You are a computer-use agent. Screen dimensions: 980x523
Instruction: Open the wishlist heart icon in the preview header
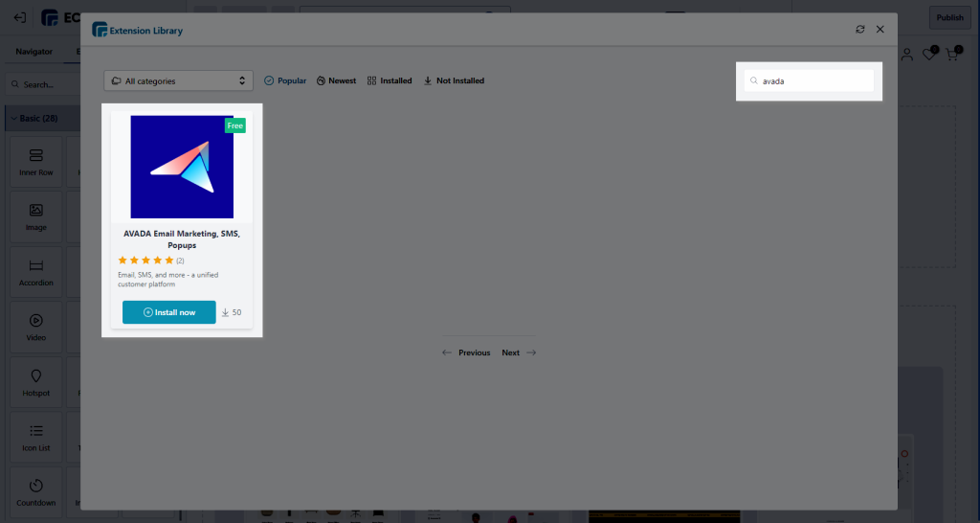pyautogui.click(x=929, y=55)
